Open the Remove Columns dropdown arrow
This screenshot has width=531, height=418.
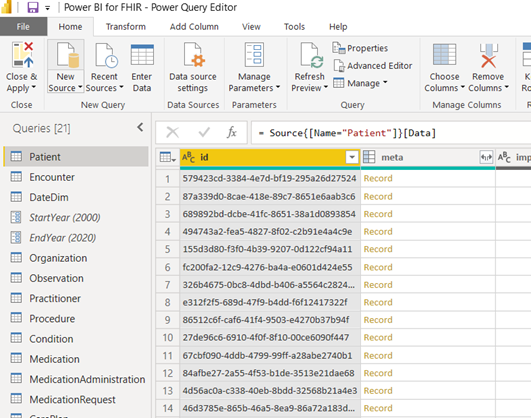(506, 87)
